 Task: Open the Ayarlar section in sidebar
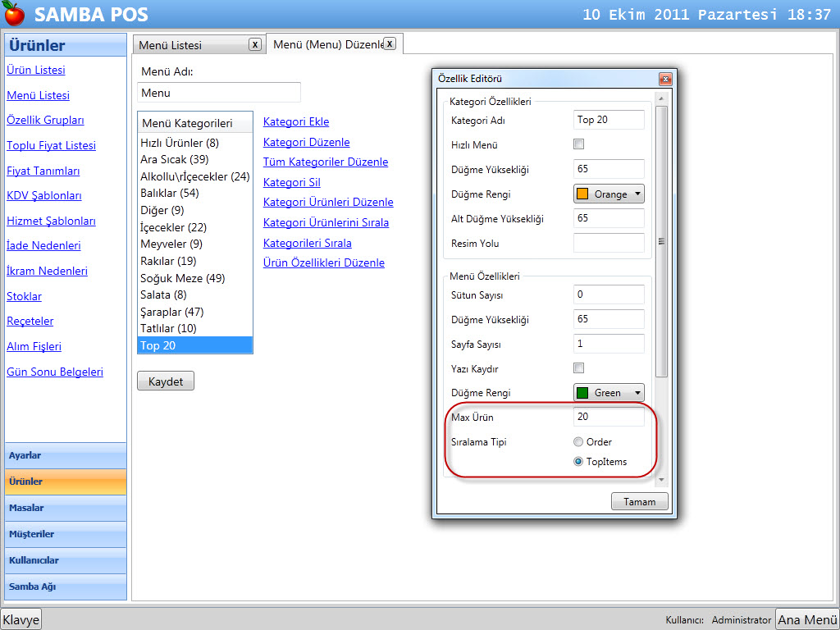coord(66,455)
